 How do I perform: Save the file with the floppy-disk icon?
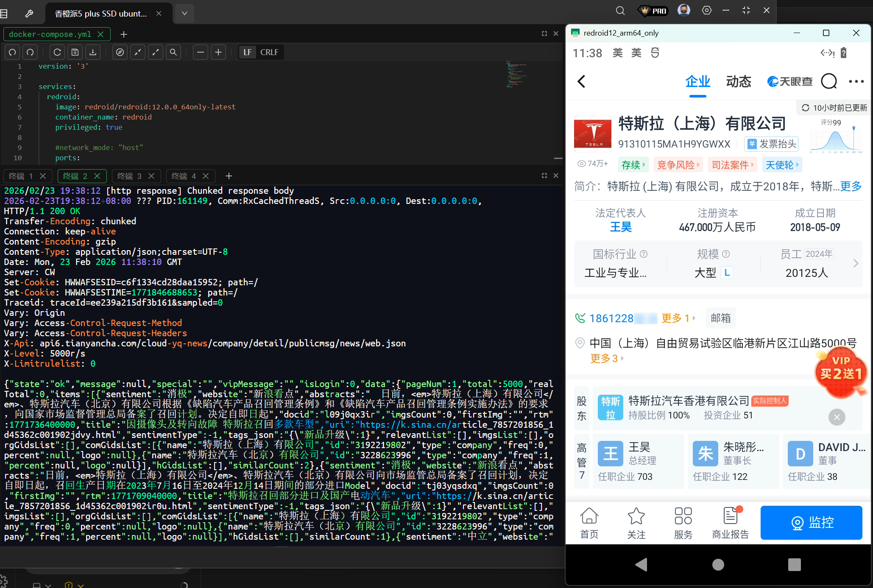click(x=75, y=52)
